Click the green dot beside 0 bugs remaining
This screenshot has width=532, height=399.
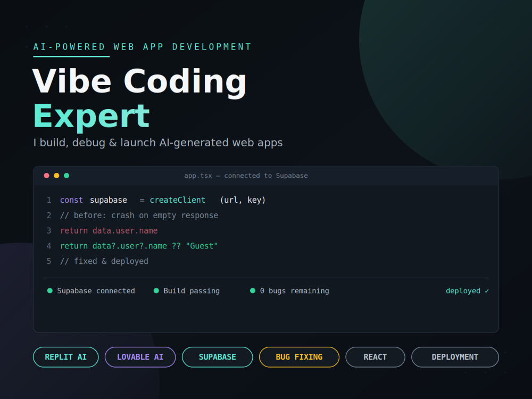(x=253, y=290)
